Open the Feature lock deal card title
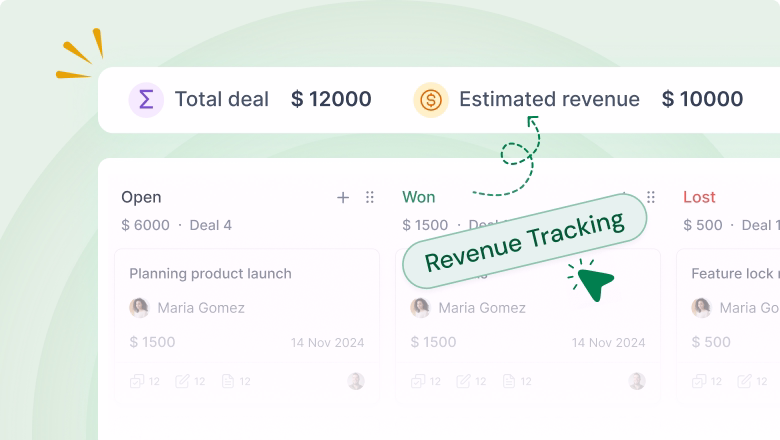The width and height of the screenshot is (780, 440). pos(735,273)
